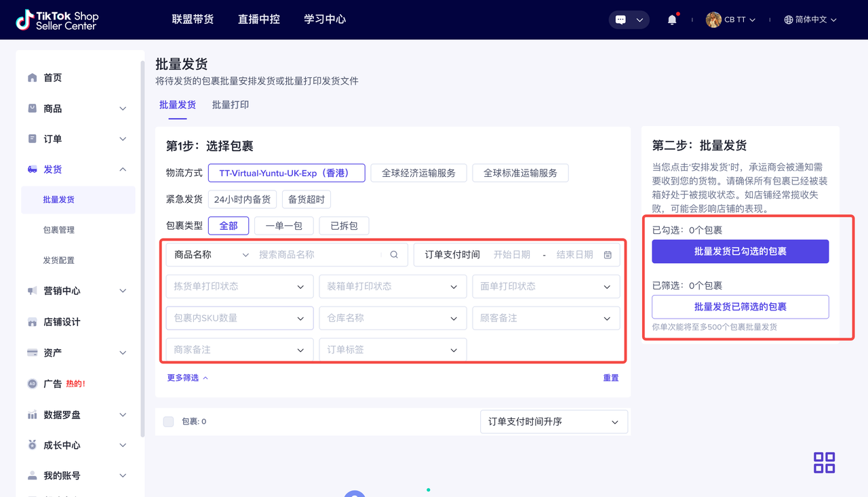
Task: Open the 商品名称 search type dropdown
Action: [x=212, y=255]
